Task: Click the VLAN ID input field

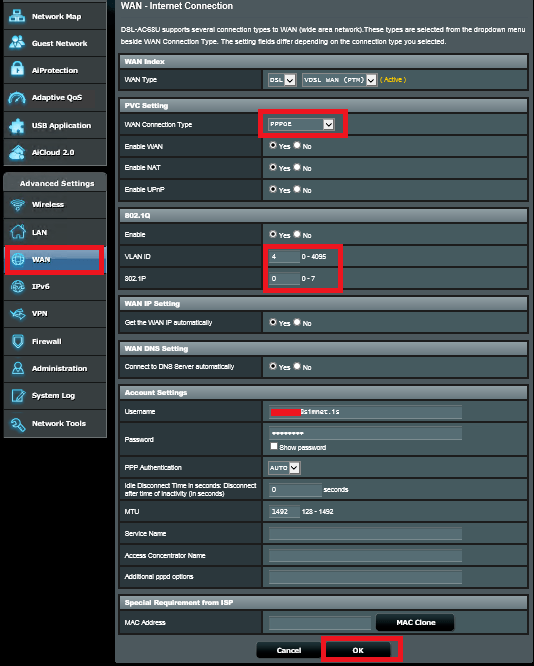Action: pos(284,257)
